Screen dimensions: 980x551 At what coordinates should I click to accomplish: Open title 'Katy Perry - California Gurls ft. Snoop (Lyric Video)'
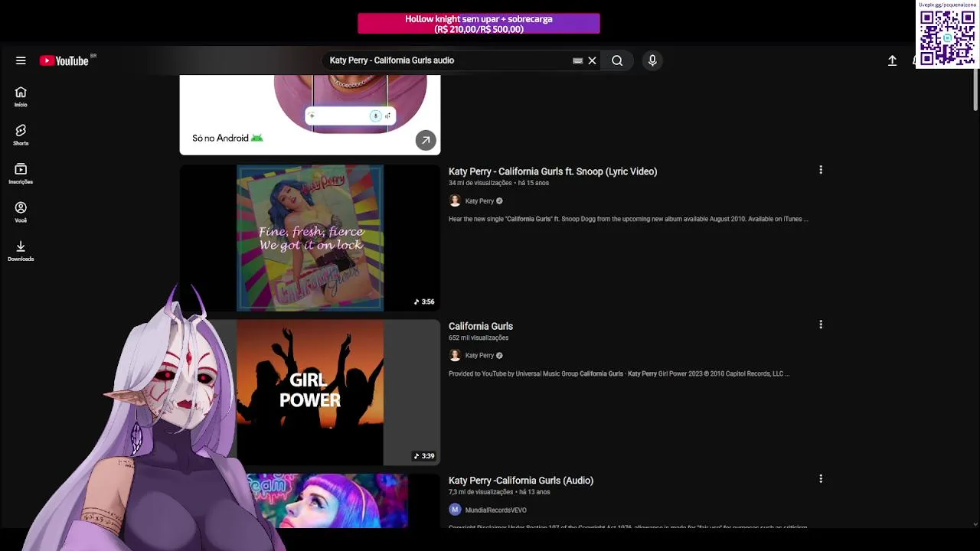[553, 171]
